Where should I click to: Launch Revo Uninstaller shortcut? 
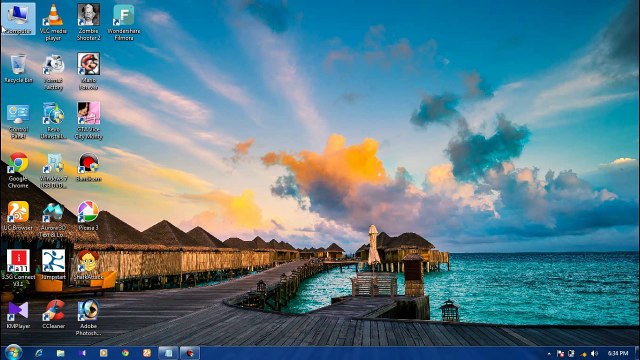coord(53,121)
